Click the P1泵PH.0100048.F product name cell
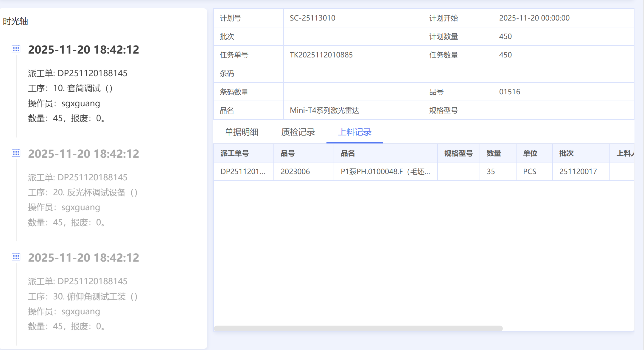 [x=385, y=171]
